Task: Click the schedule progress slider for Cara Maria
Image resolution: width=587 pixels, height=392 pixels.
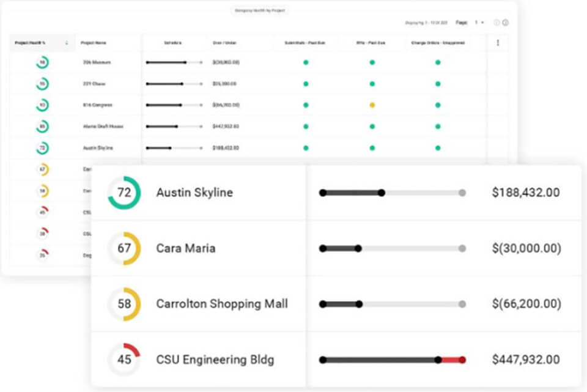Action: point(391,248)
